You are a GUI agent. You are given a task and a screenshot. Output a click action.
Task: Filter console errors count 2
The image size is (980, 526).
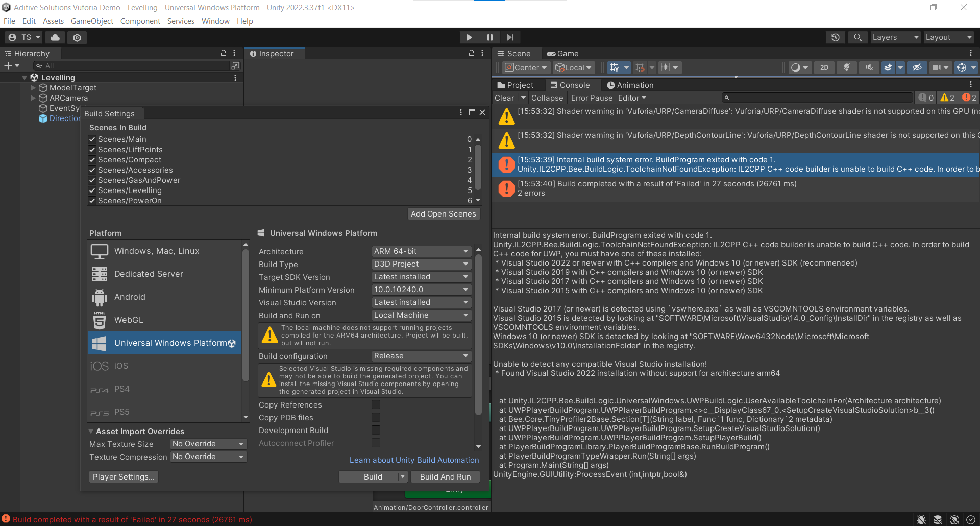coord(969,98)
